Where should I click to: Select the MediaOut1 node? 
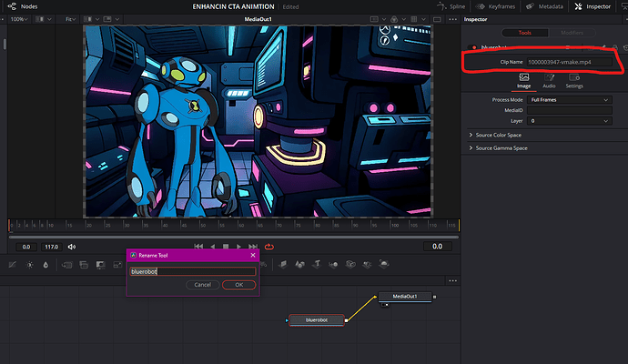[405, 297]
